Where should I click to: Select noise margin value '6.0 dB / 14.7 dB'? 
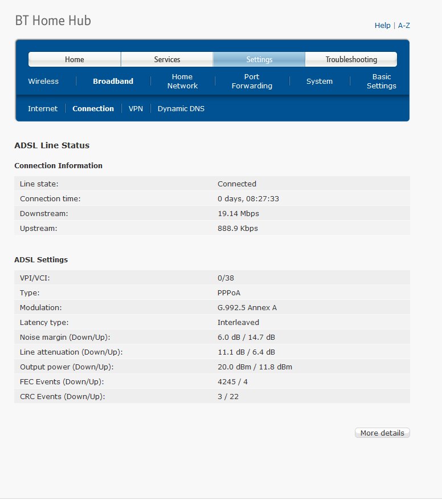[x=246, y=337]
